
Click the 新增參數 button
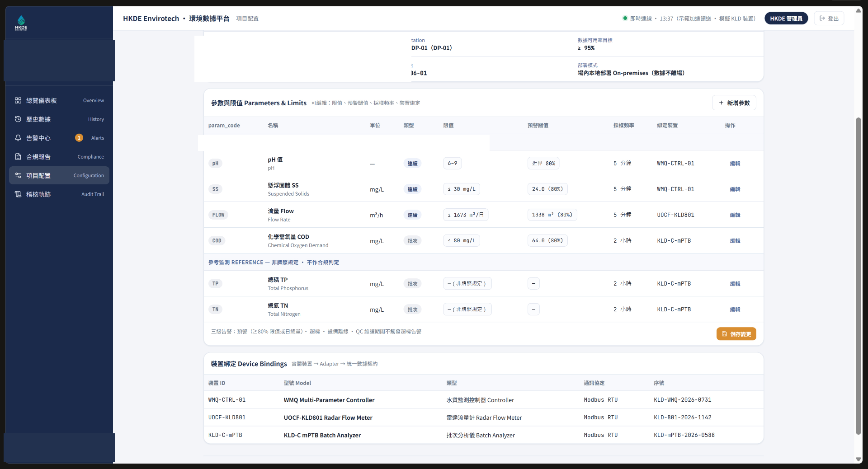(x=734, y=103)
